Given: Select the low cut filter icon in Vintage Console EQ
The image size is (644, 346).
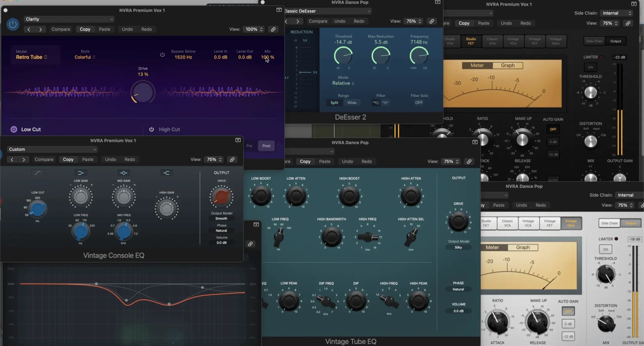Looking at the screenshot, I should 38,173.
